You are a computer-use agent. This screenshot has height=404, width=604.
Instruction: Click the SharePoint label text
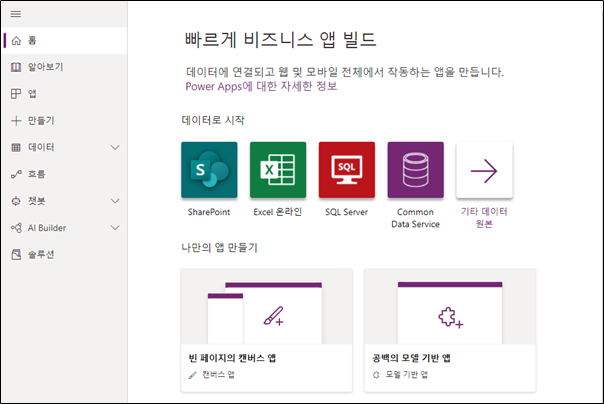(209, 212)
